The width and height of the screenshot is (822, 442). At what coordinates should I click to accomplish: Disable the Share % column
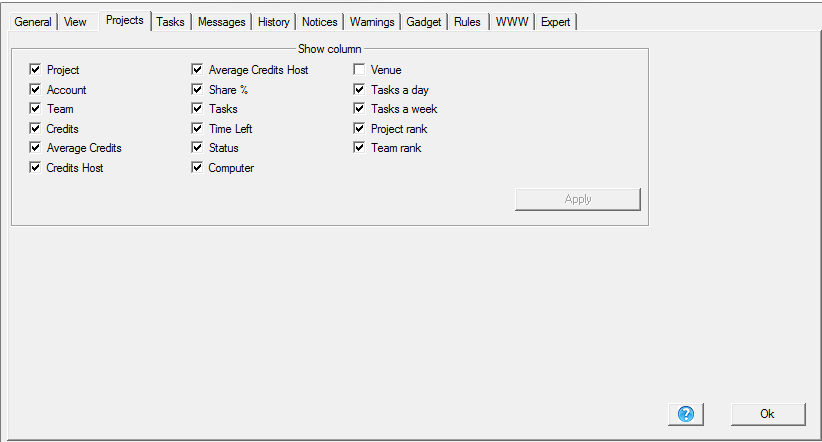197,89
